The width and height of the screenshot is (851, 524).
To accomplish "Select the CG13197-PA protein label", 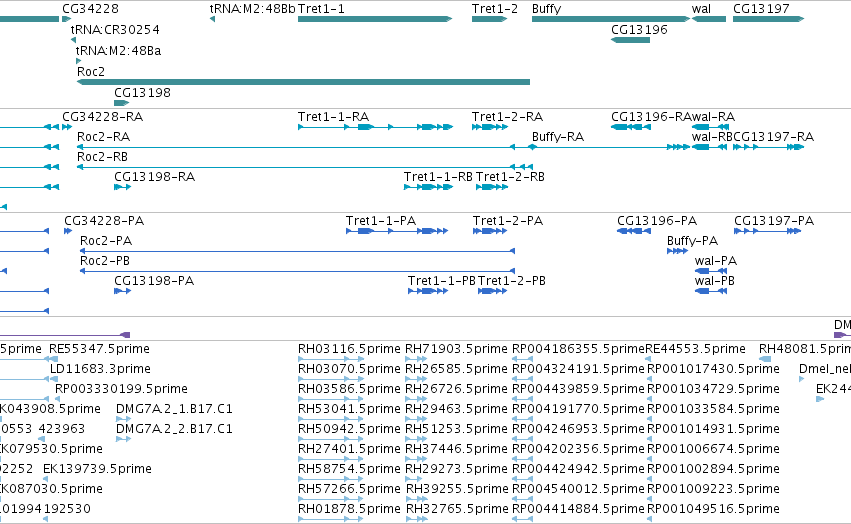I will click(774, 220).
